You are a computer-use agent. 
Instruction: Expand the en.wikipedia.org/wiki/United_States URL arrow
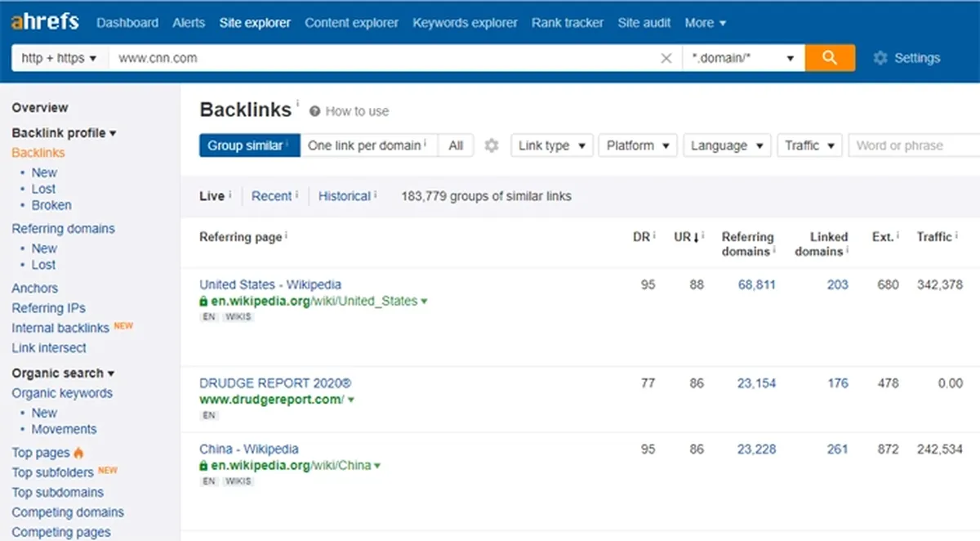click(424, 302)
